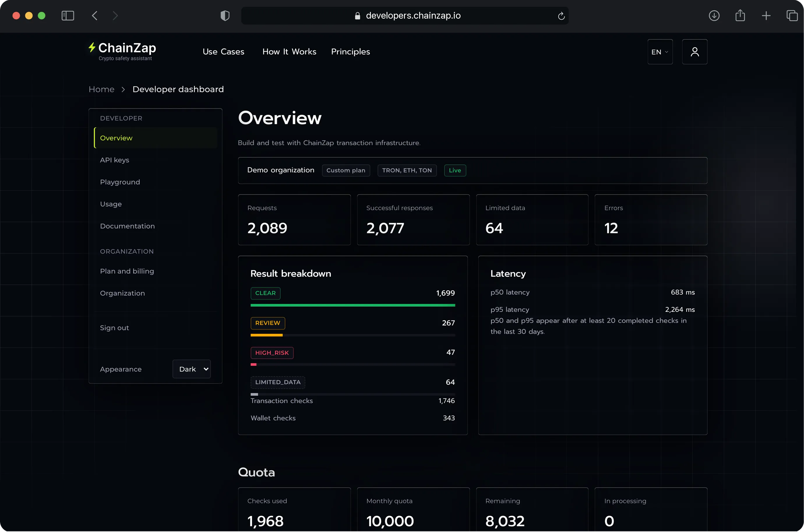
Task: Click the Requests 2,089 card
Action: coord(294,220)
